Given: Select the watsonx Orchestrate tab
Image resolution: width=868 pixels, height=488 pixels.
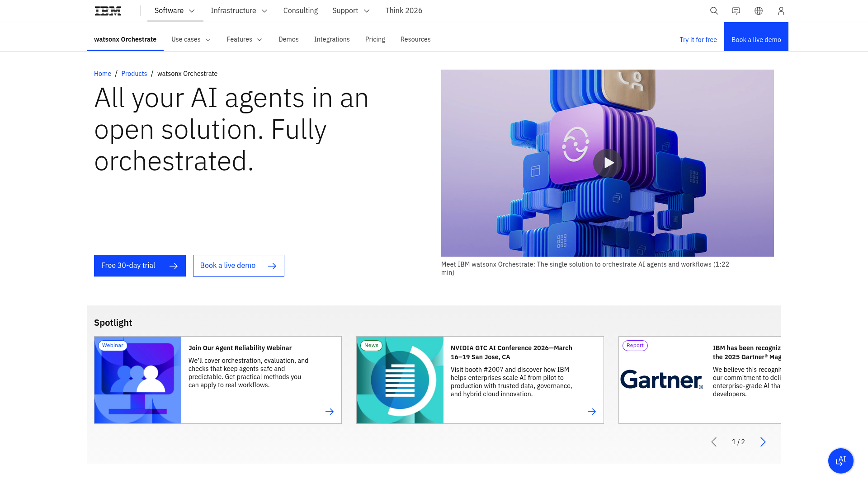Looking at the screenshot, I should (x=125, y=39).
